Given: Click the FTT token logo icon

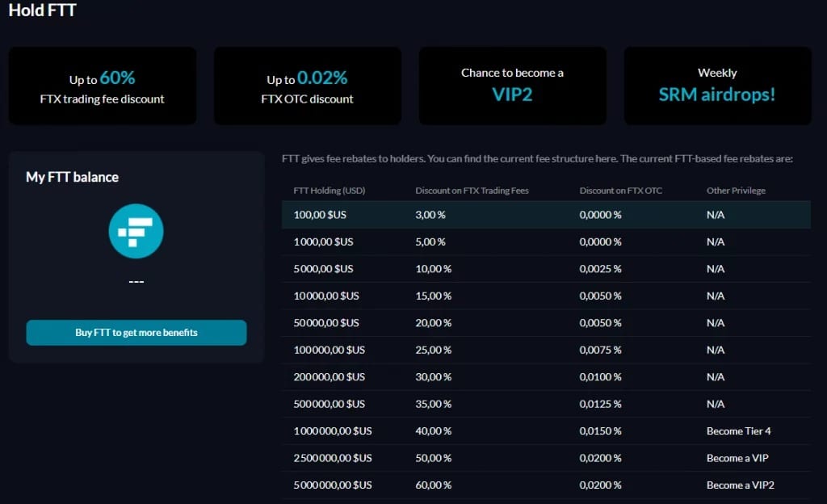Looking at the screenshot, I should [x=136, y=231].
